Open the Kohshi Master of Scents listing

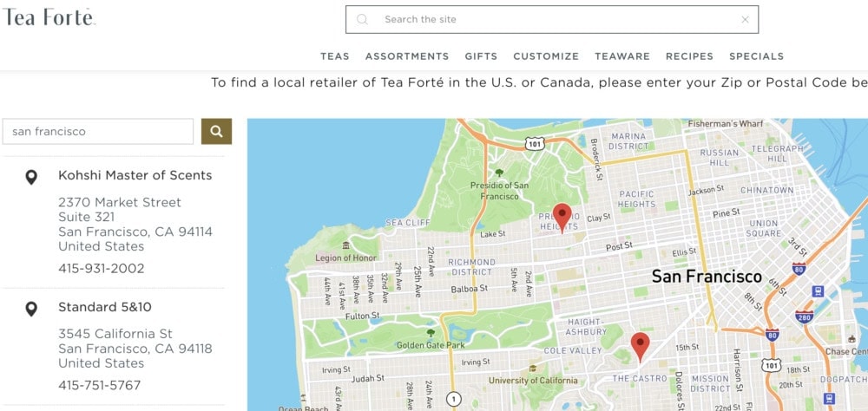point(135,175)
